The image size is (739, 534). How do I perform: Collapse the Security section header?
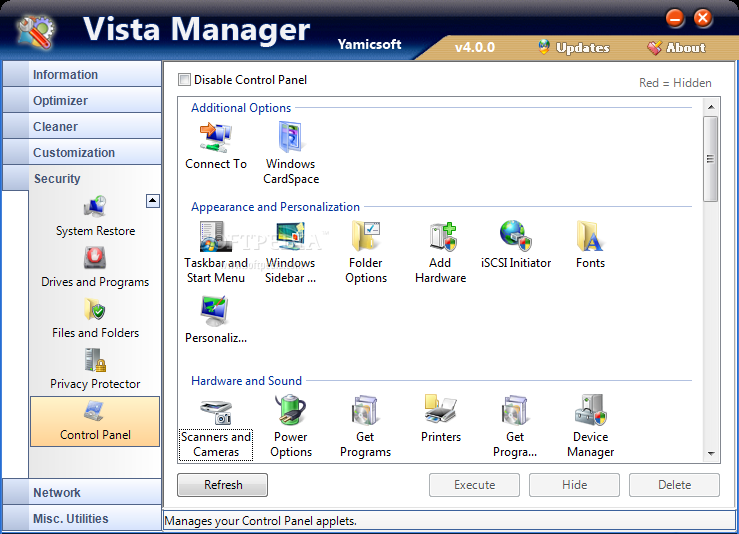(x=82, y=178)
